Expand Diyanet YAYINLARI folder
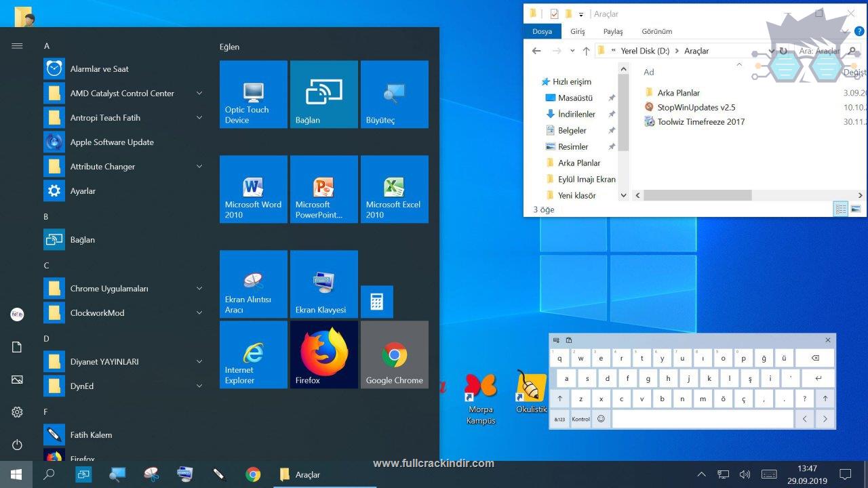The height and width of the screenshot is (488, 868). point(199,361)
